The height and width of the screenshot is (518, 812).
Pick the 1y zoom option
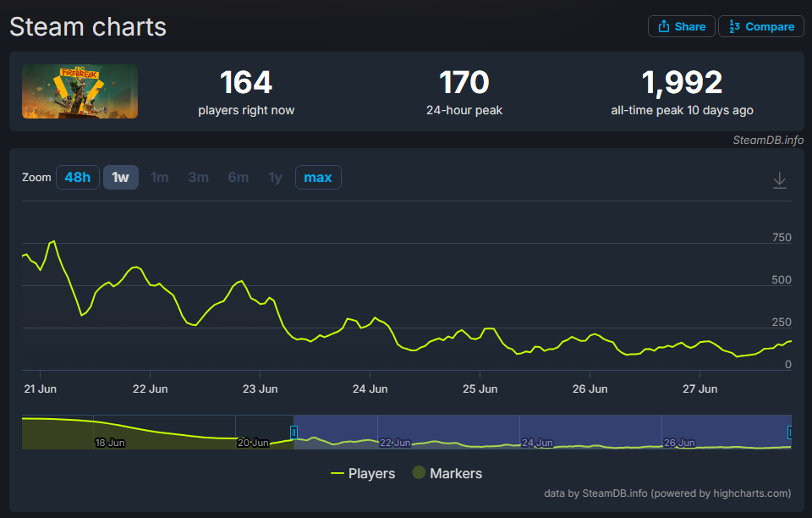click(275, 177)
